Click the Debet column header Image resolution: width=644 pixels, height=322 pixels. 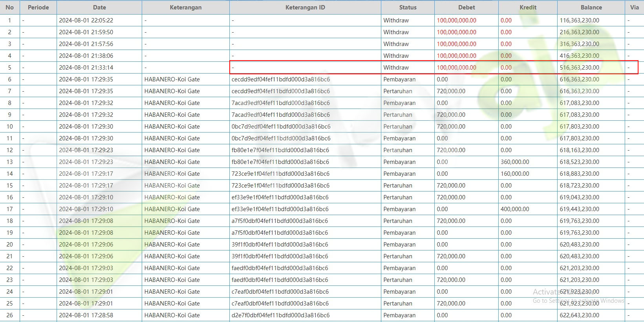pyautogui.click(x=467, y=7)
